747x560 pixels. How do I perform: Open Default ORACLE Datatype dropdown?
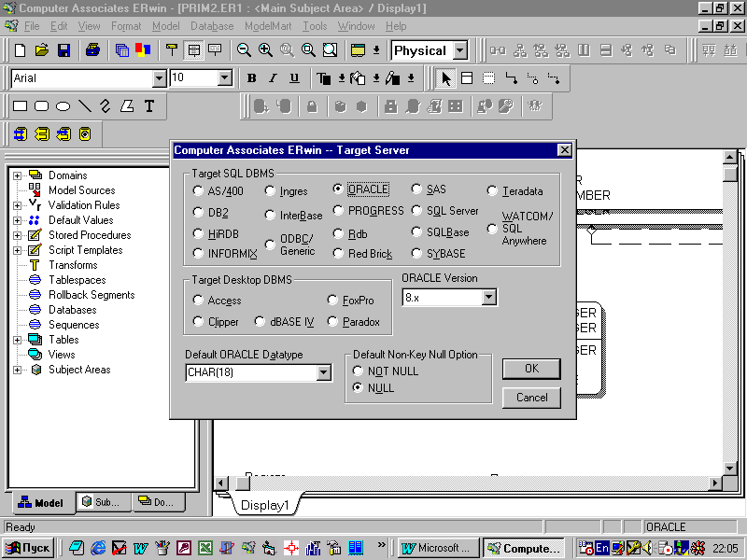pos(323,372)
